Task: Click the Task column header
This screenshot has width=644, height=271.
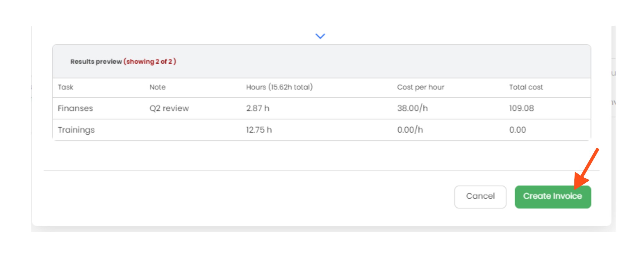Action: coord(66,87)
